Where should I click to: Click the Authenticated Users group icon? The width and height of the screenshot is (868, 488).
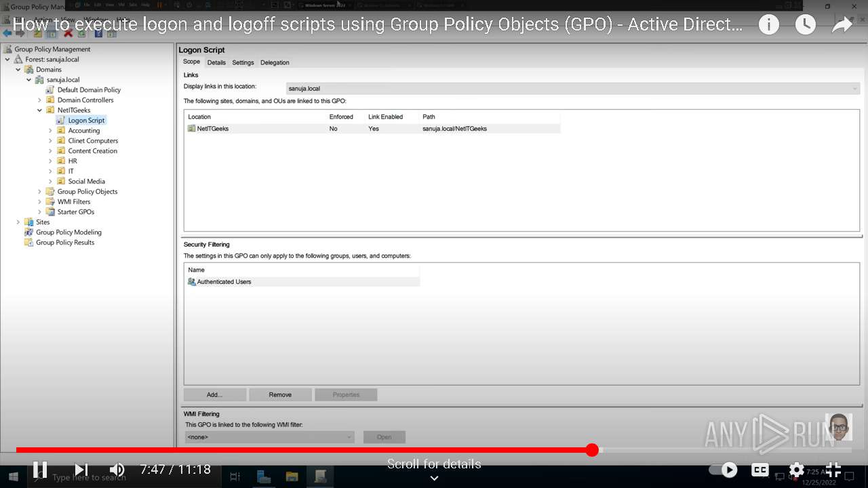[x=192, y=281]
